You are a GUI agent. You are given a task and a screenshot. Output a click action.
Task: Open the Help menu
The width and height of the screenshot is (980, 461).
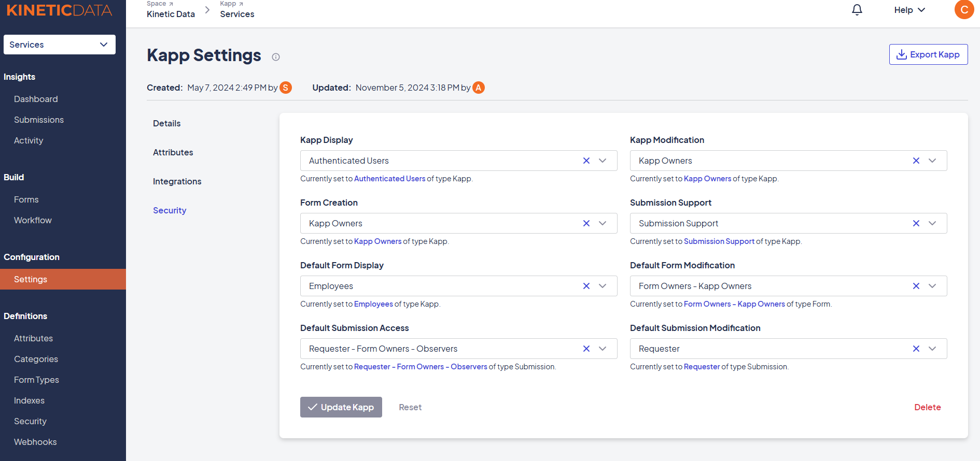pyautogui.click(x=909, y=10)
